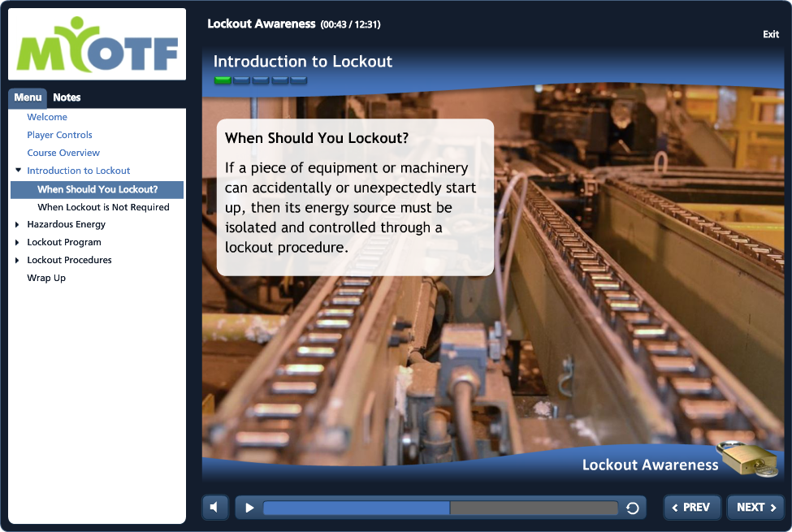792x532 pixels.
Task: Open the Introduction to Lockout menu item
Action: 78,171
